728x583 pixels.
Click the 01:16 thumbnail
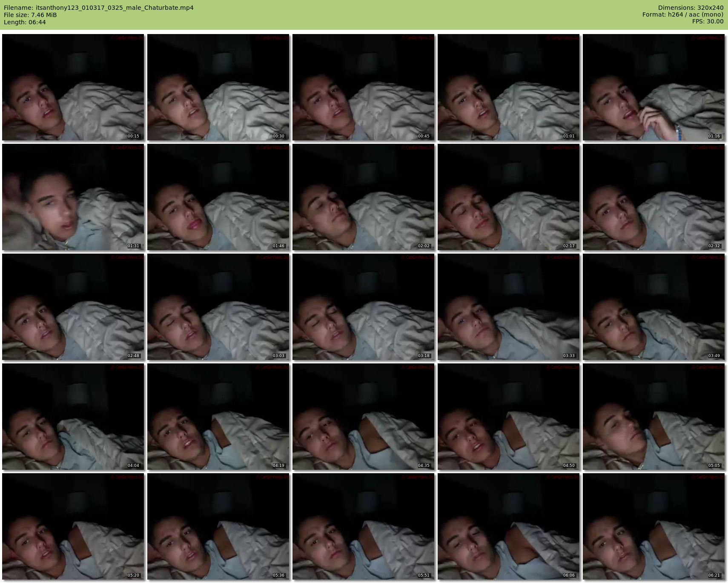(x=653, y=87)
